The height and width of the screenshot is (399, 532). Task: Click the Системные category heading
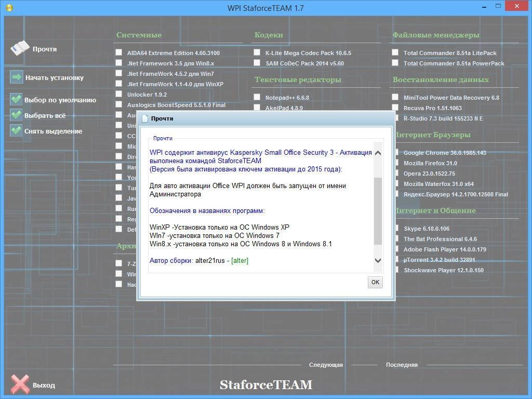(139, 35)
